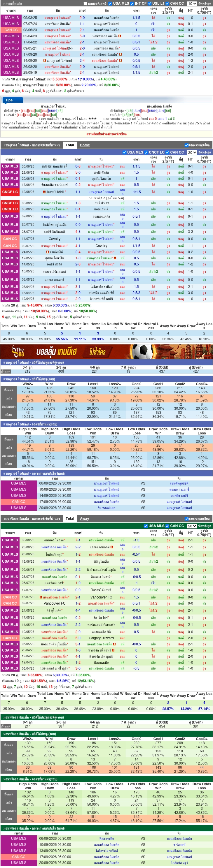The height and width of the screenshot is (868, 213).
Task: Toggle แสดงรายละเอียด checkbox next to Home tab row
Action: point(187,145)
